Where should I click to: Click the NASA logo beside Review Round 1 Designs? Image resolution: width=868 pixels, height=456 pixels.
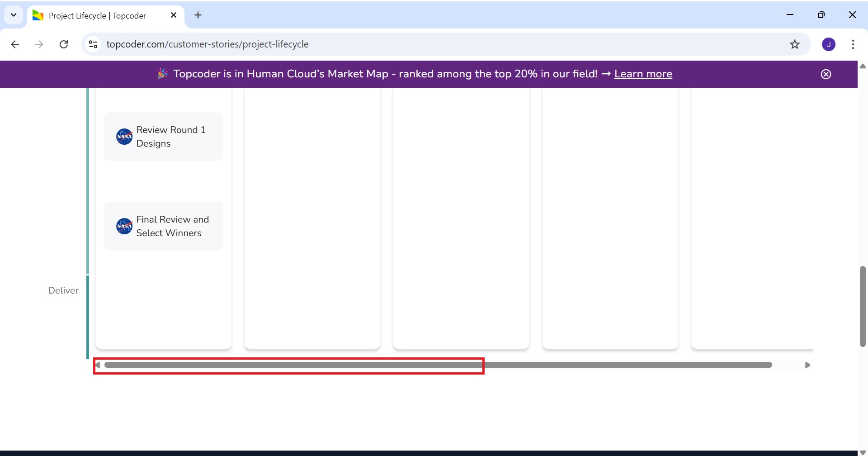[x=124, y=137]
